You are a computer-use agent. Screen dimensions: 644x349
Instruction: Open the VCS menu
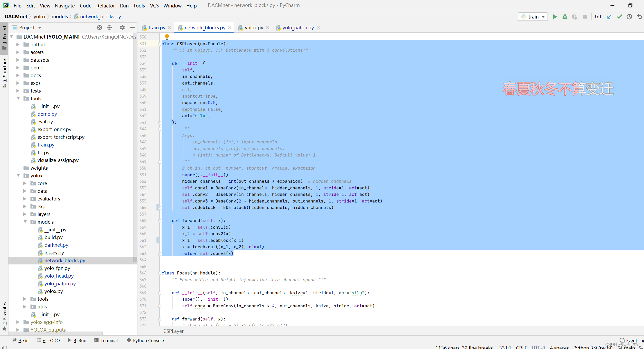pos(154,5)
